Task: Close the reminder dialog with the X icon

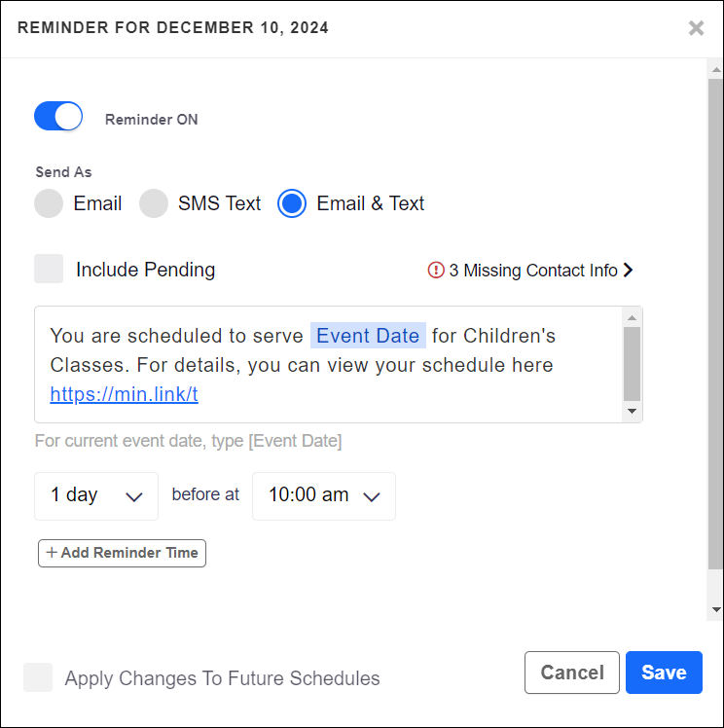Action: click(x=696, y=28)
